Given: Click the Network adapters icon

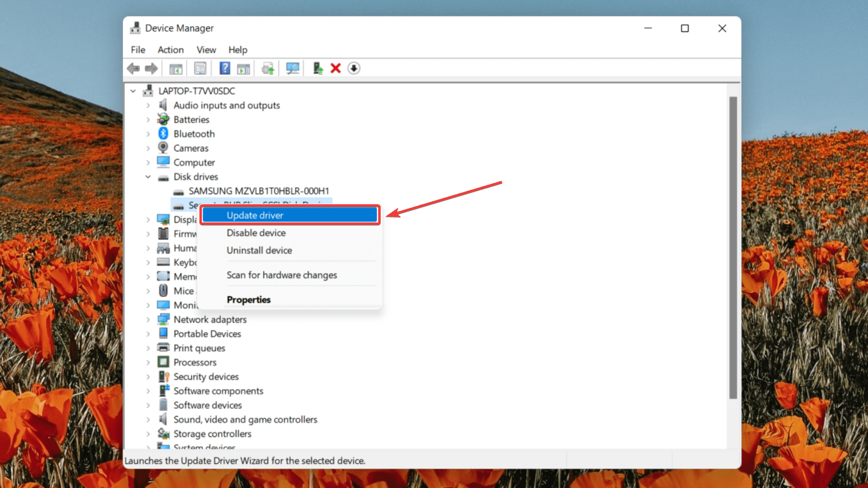Looking at the screenshot, I should pos(163,319).
